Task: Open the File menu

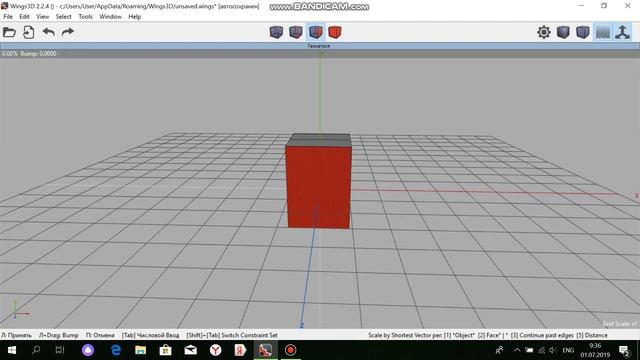Action: [8, 17]
